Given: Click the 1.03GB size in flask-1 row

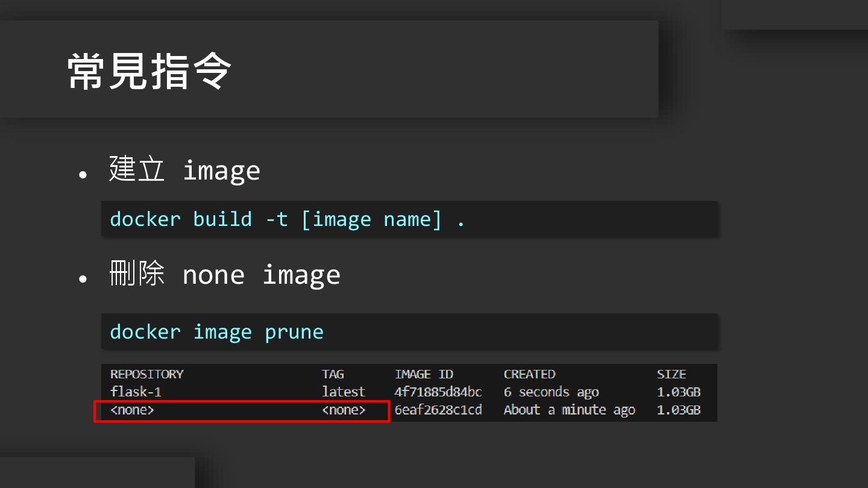Looking at the screenshot, I should 679,392.
